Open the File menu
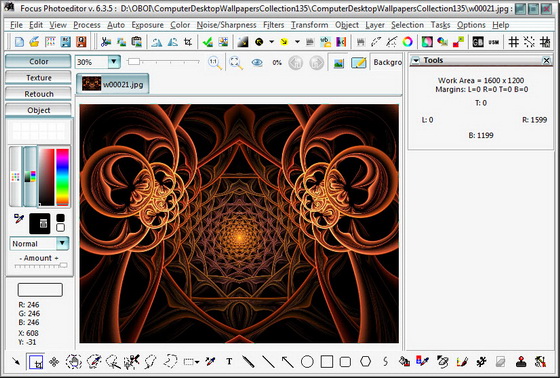This screenshot has height=378, width=560. (16, 25)
